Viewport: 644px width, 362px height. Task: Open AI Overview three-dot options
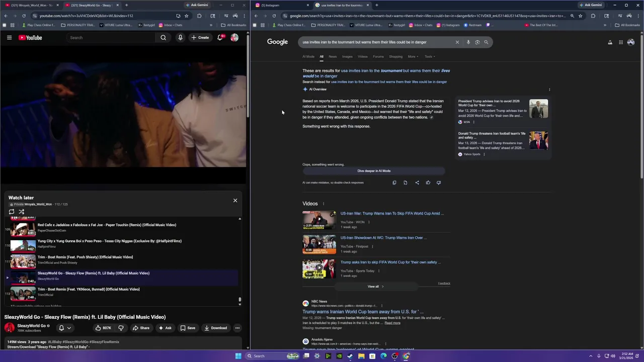tap(549, 89)
